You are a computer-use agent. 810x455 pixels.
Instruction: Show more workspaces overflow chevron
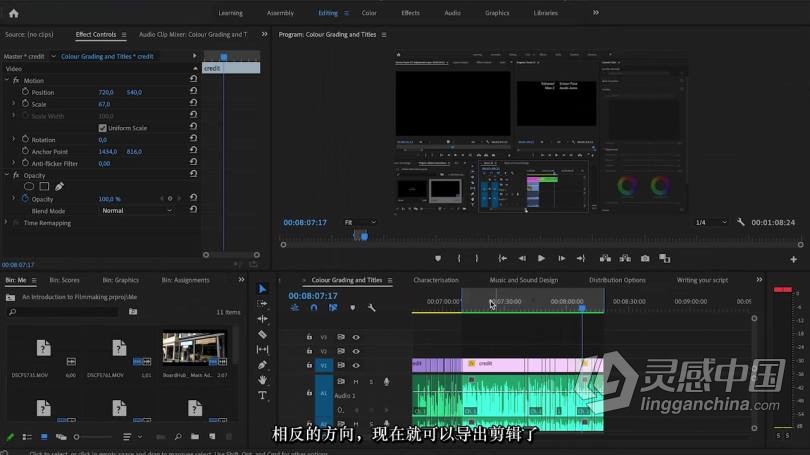pos(596,13)
